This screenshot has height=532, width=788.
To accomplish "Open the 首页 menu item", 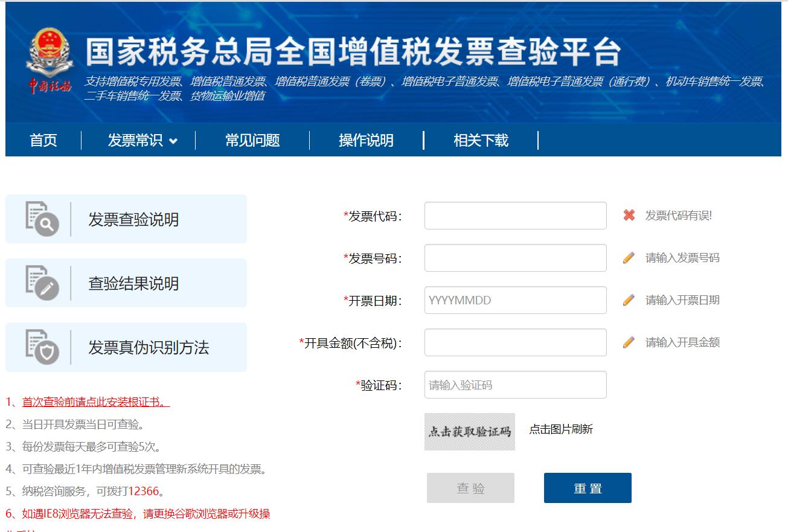I will (x=43, y=140).
